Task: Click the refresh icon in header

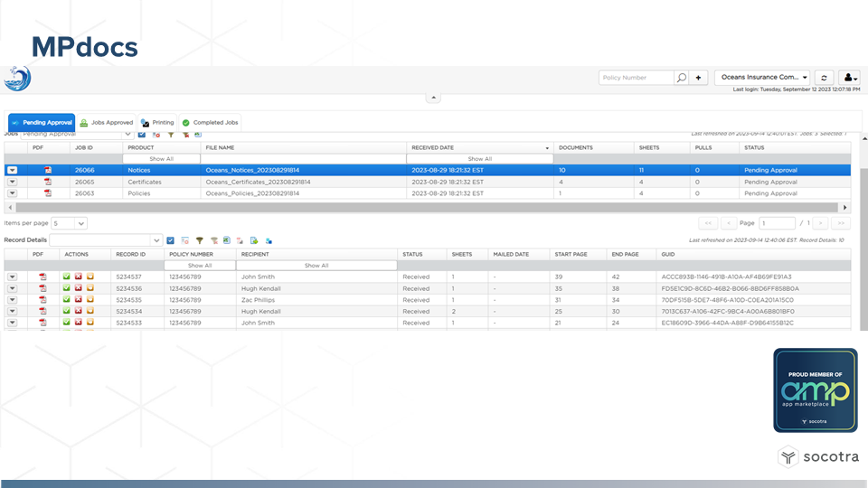Action: click(x=824, y=78)
